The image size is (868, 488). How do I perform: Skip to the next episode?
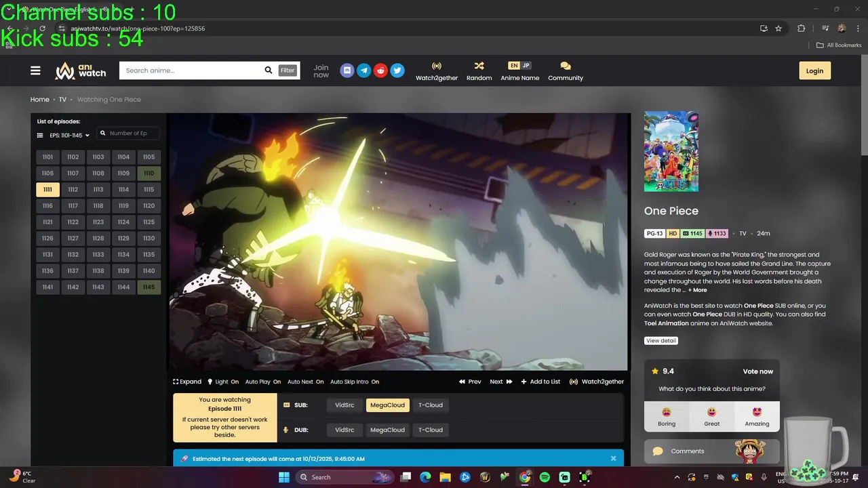501,382
